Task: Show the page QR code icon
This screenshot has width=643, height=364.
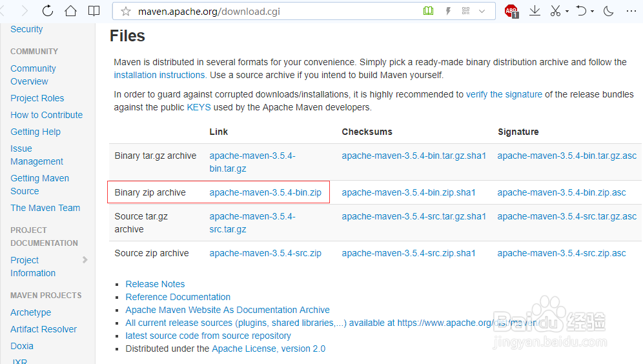Action: (466, 11)
